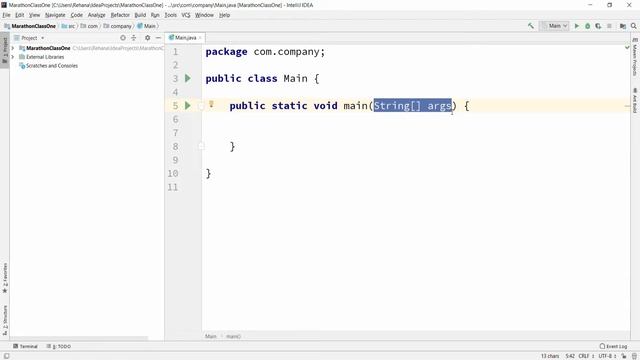The width and height of the screenshot is (640, 360).
Task: Click the Build Project hammer icon
Action: [531, 26]
